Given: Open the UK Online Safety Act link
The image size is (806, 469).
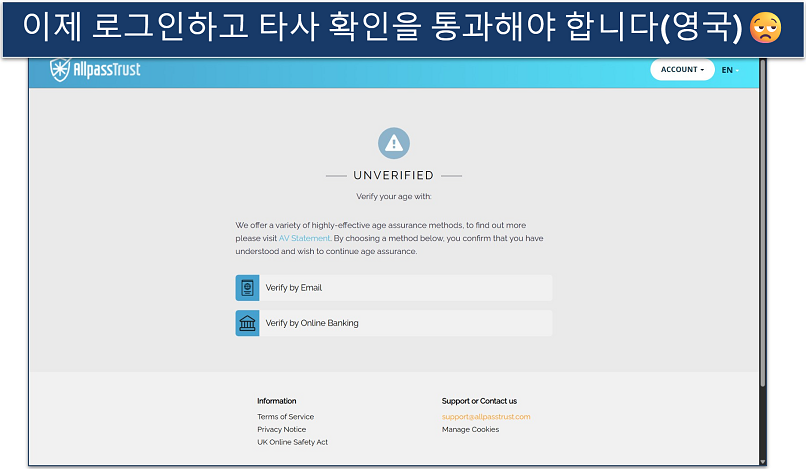Looking at the screenshot, I should tap(292, 442).
